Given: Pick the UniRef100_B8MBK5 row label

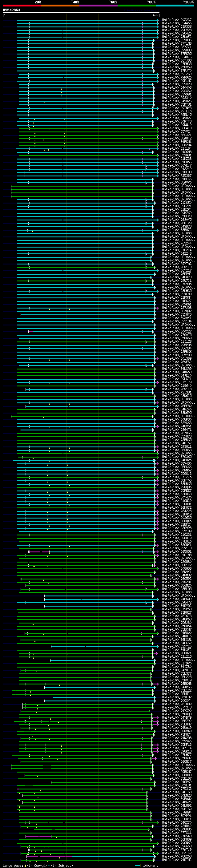Looking at the screenshot, I should click(177, 484).
